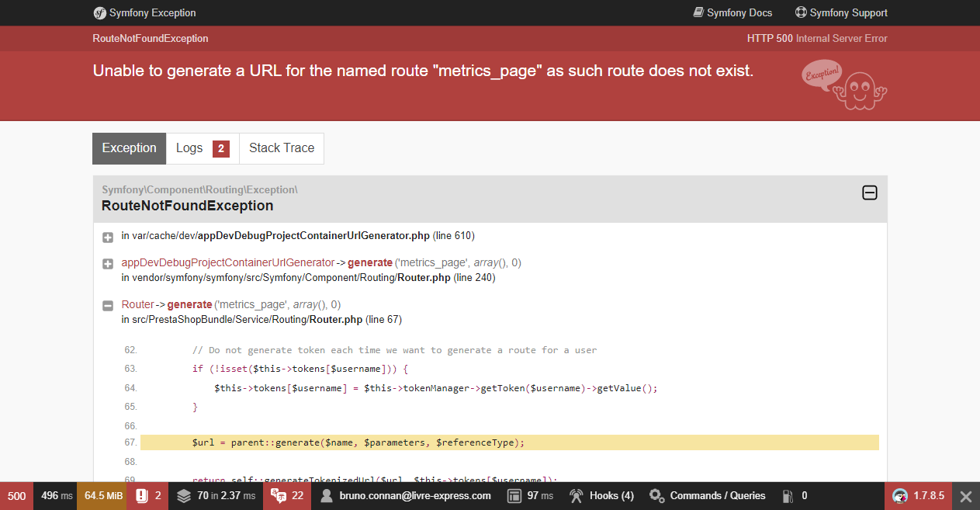Click the Symfony Docs book icon
Screen dimensions: 980x510
coord(698,13)
